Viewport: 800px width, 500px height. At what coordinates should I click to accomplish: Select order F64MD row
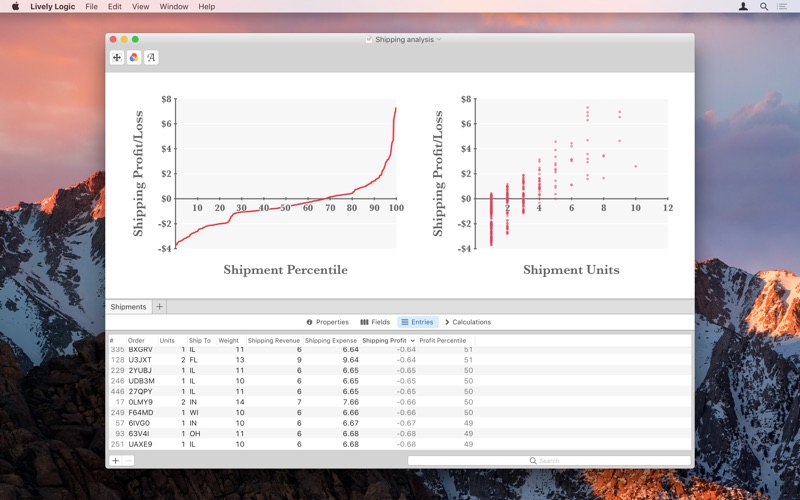[400, 412]
